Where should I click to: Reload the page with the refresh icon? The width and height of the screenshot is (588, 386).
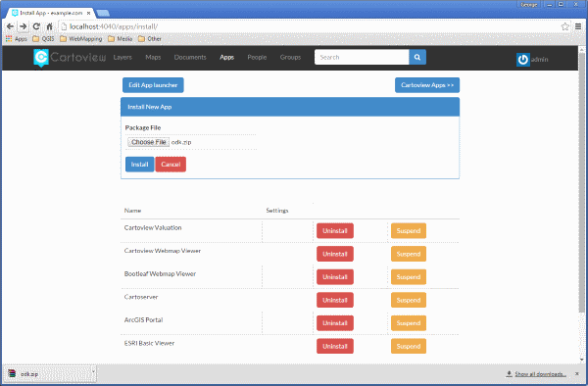click(x=36, y=26)
